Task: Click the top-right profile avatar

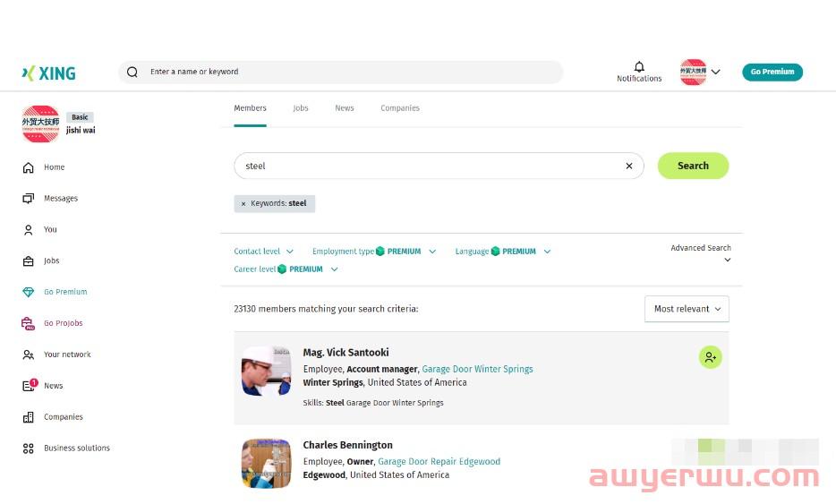Action: click(693, 72)
